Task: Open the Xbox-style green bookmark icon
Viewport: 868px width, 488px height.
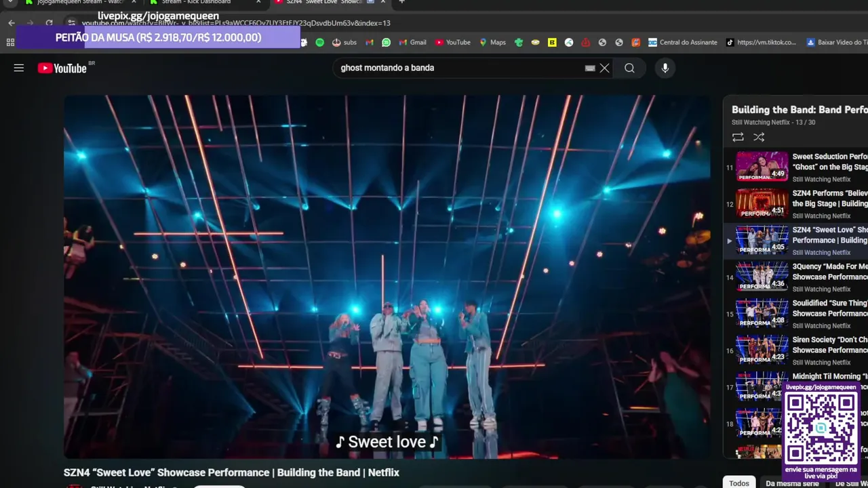Action: (x=519, y=42)
